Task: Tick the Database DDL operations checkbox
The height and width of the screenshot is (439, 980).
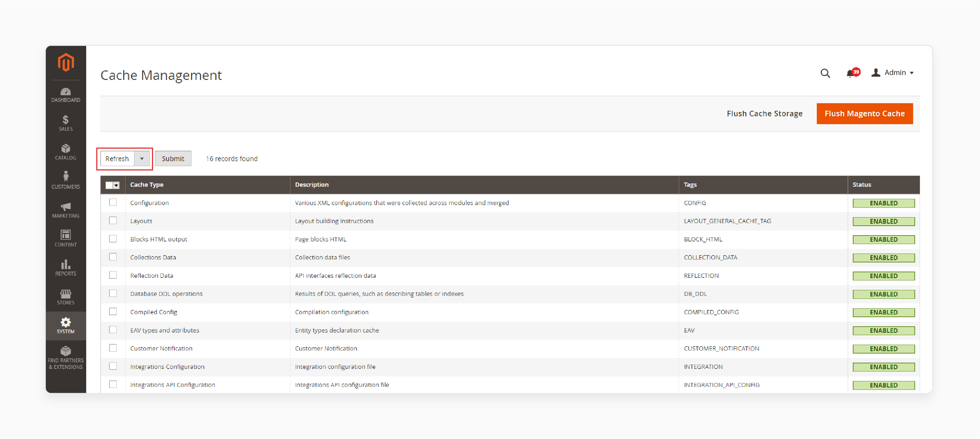Action: click(x=113, y=293)
